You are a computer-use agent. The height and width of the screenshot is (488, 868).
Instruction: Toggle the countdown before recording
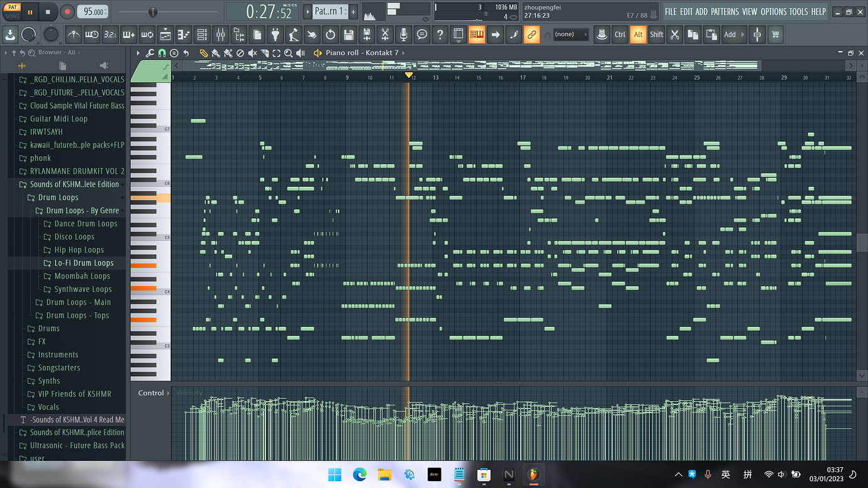click(110, 35)
